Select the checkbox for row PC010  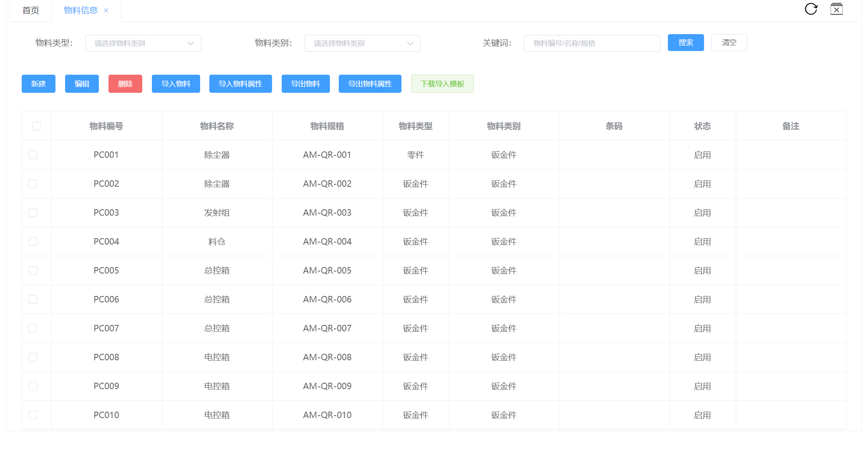tap(33, 415)
